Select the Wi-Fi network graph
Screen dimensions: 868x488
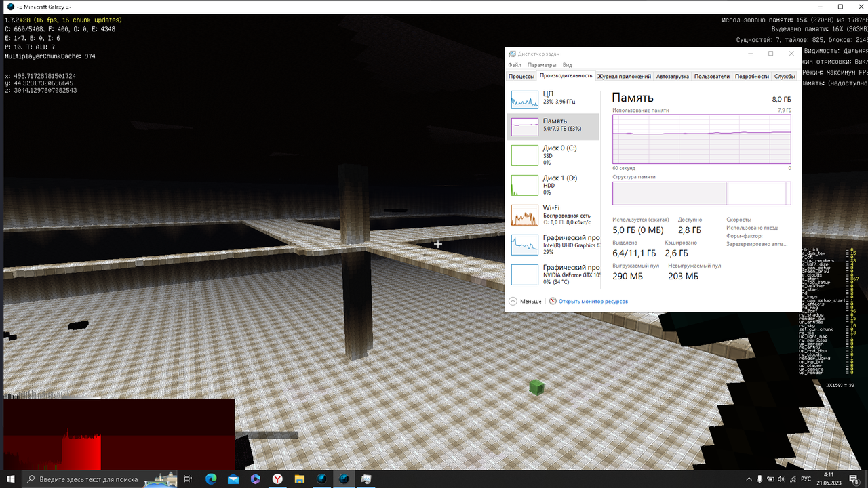click(x=525, y=216)
